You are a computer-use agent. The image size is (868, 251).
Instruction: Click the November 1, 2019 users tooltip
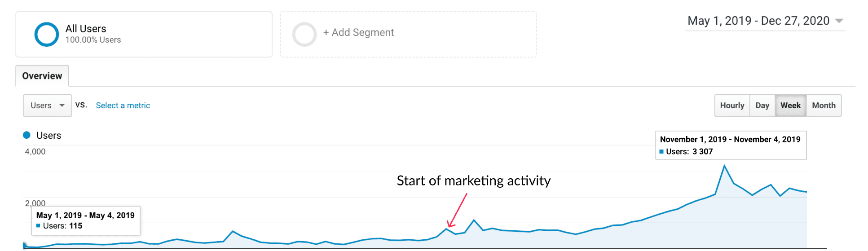click(x=731, y=145)
